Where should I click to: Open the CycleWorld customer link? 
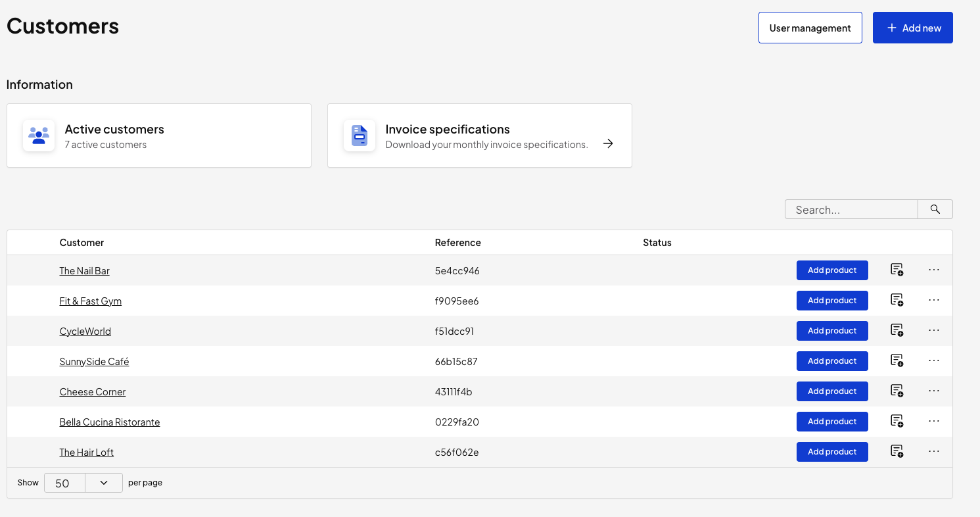(x=85, y=331)
